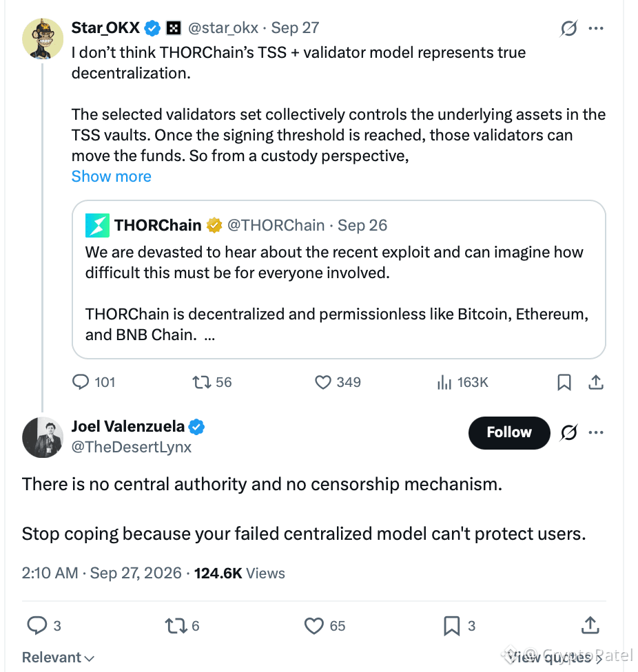638x672 pixels.
Task: Expand post text with Show more
Action: click(x=111, y=176)
